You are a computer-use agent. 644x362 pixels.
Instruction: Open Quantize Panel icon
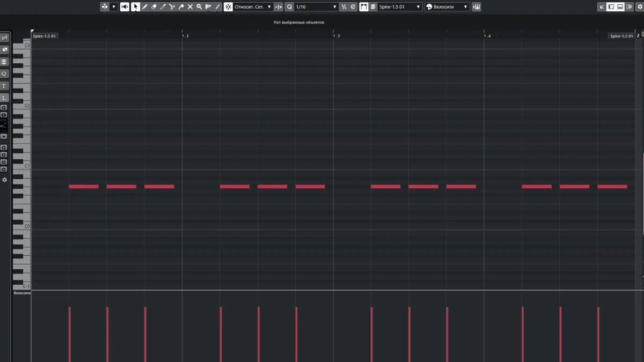click(x=353, y=7)
